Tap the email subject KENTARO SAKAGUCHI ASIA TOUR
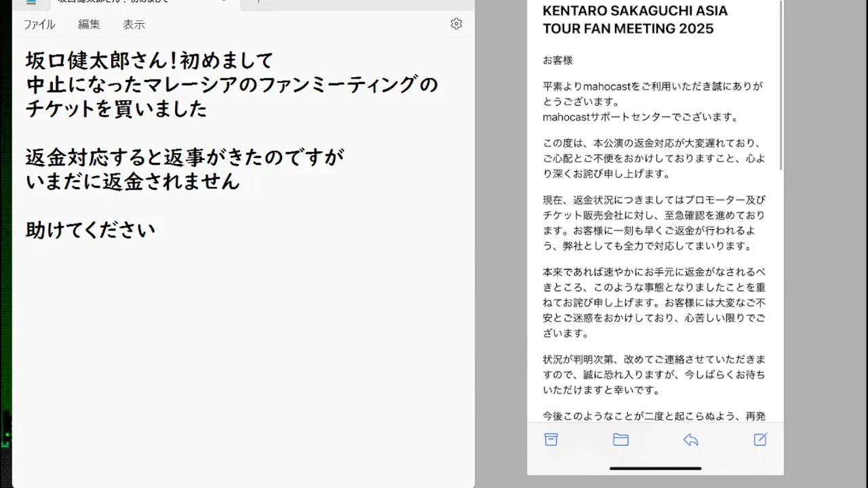868x488 pixels. [x=635, y=20]
